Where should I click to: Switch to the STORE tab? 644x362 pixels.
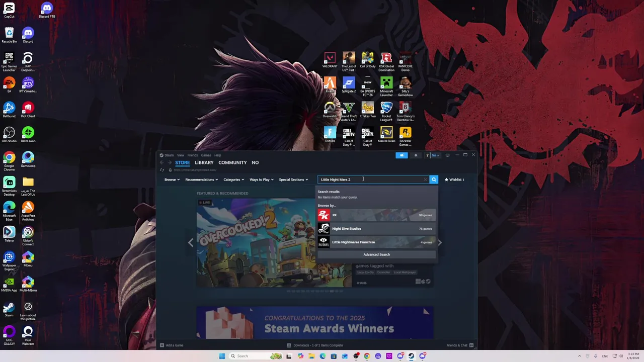(x=182, y=162)
